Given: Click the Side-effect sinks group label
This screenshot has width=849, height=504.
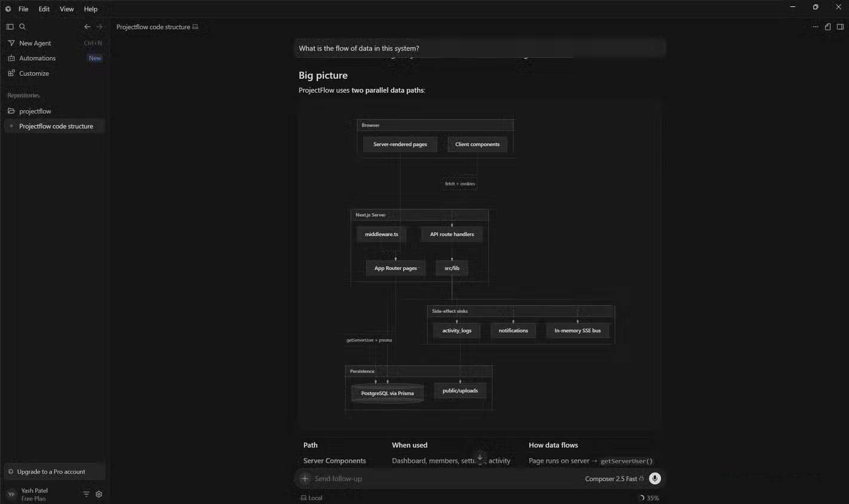Looking at the screenshot, I should (x=450, y=311).
